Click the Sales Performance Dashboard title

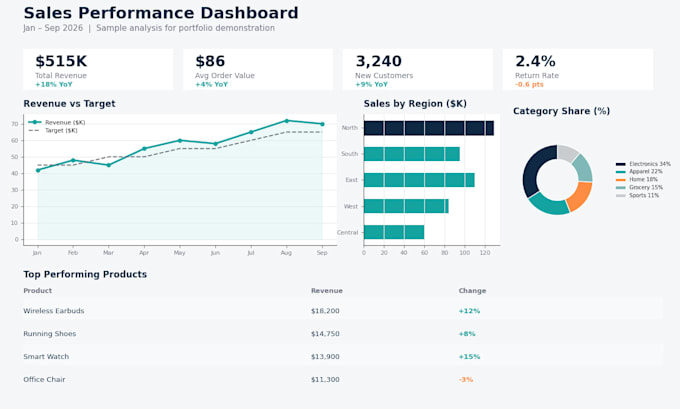pos(161,13)
